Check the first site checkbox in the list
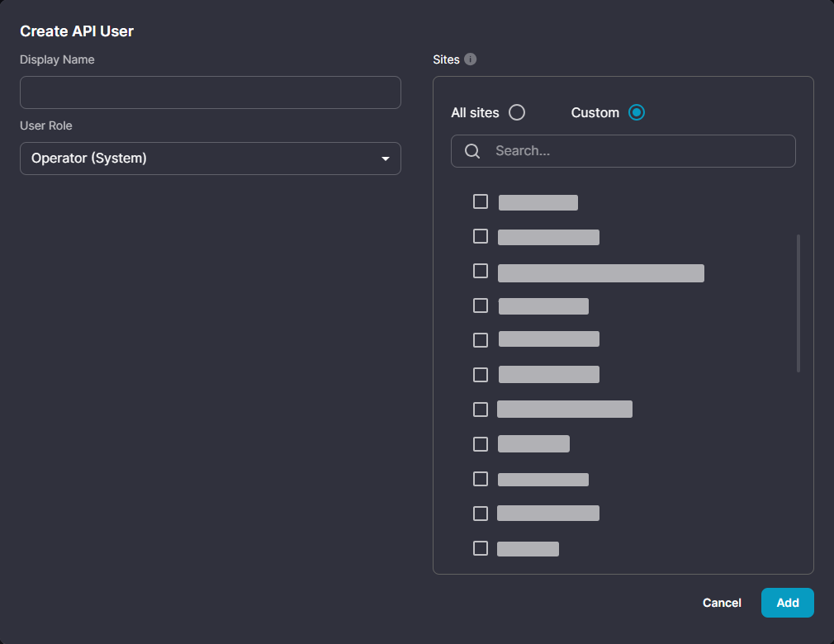This screenshot has height=644, width=834. tap(481, 201)
